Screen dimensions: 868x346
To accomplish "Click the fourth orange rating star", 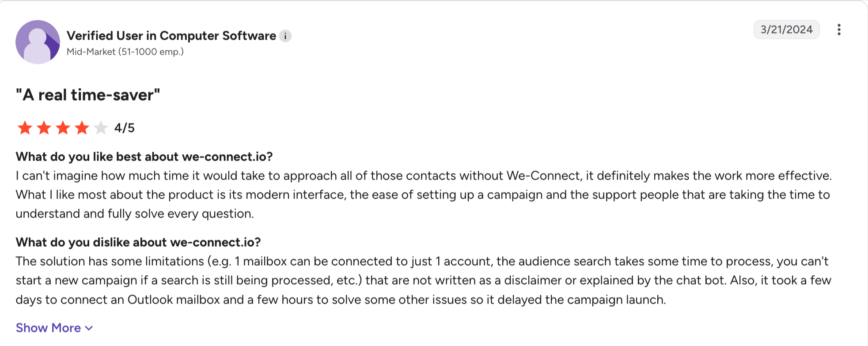I will tap(82, 128).
